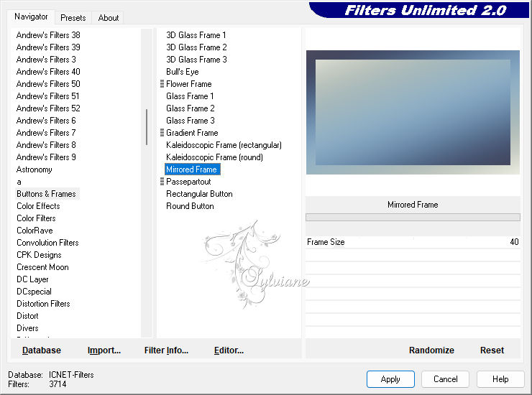This screenshot has height=395, width=532.
Task: Select the CPK Designs category
Action: (x=39, y=255)
